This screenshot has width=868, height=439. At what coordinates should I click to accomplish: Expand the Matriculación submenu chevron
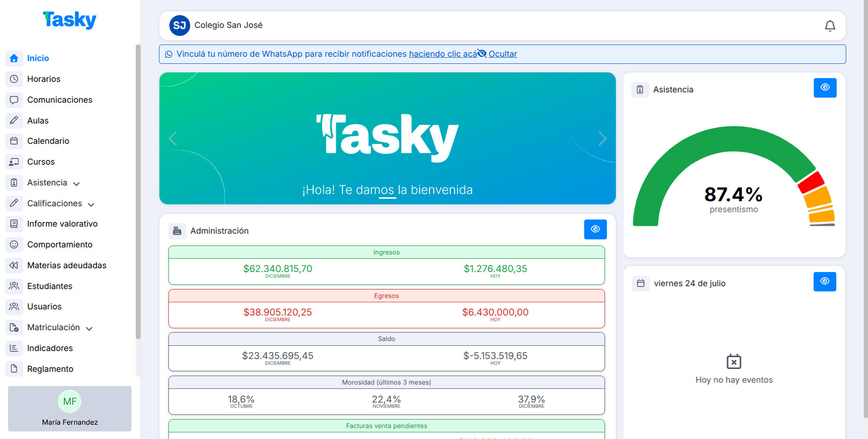(89, 328)
